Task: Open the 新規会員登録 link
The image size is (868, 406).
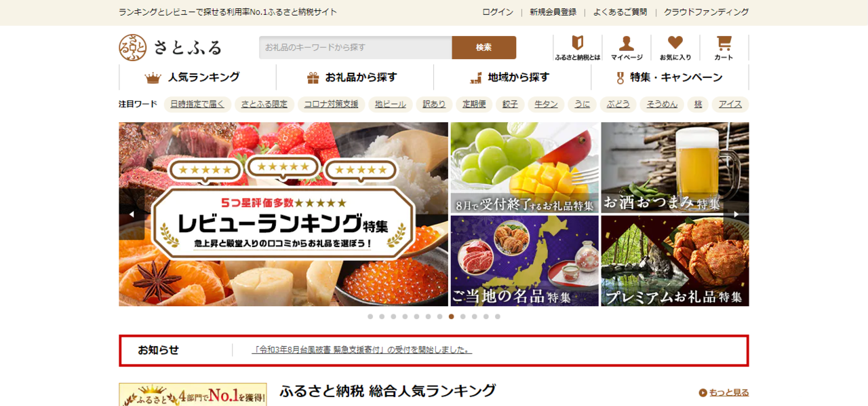Action: pos(553,12)
